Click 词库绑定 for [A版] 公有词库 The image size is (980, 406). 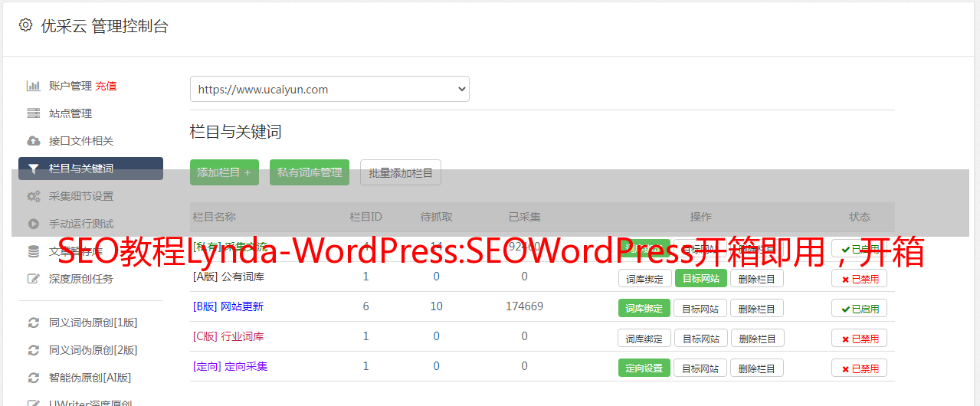coord(644,278)
